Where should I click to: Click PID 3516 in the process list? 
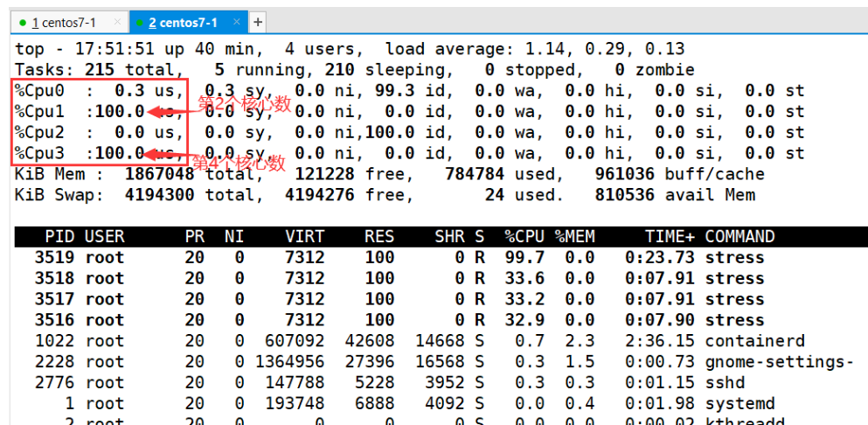55,320
